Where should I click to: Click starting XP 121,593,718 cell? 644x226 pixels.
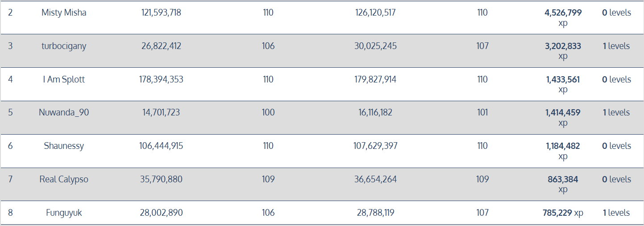[x=161, y=12]
